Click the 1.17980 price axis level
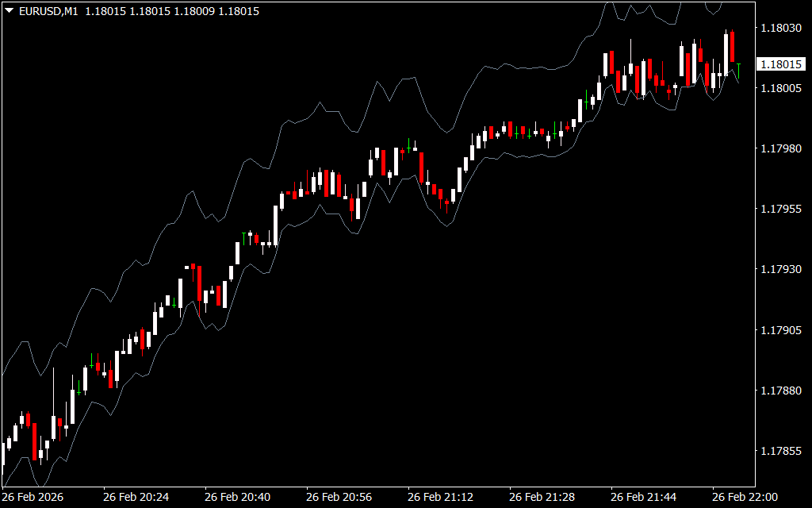Image resolution: width=812 pixels, height=508 pixels. (x=779, y=148)
